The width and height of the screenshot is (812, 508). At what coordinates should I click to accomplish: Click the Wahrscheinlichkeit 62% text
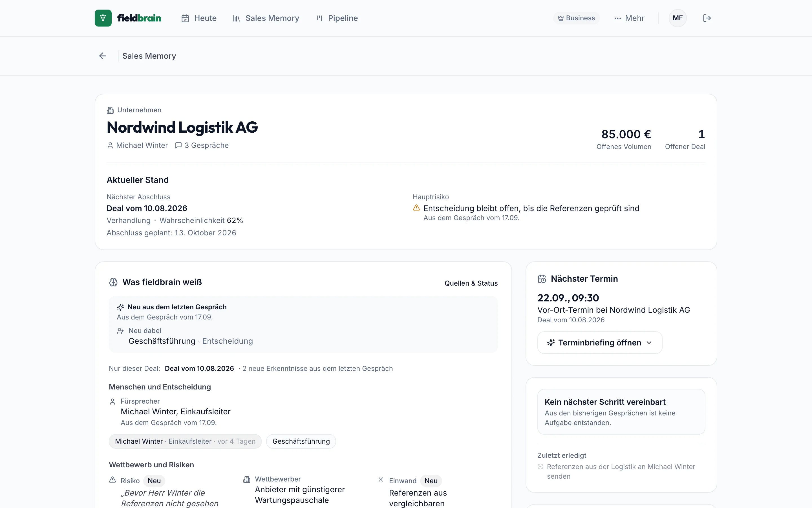coord(201,220)
